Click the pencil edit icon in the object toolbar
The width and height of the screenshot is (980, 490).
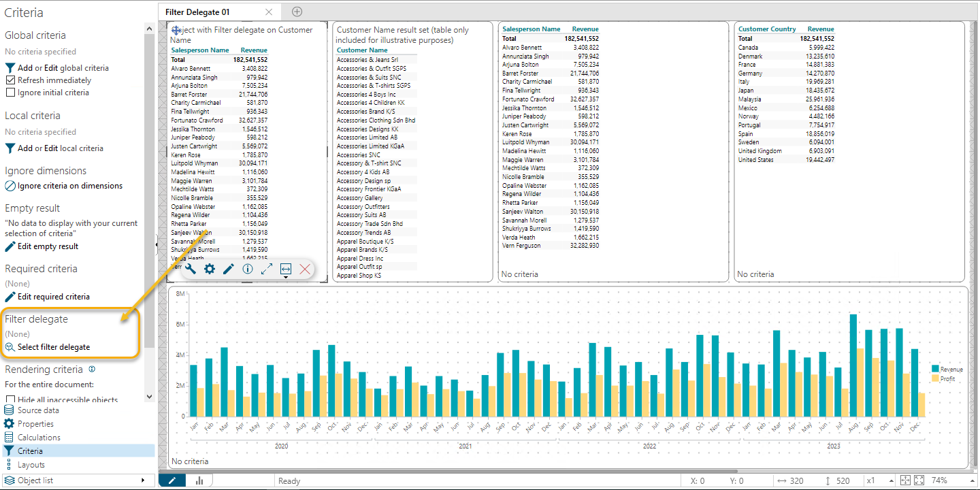point(229,269)
